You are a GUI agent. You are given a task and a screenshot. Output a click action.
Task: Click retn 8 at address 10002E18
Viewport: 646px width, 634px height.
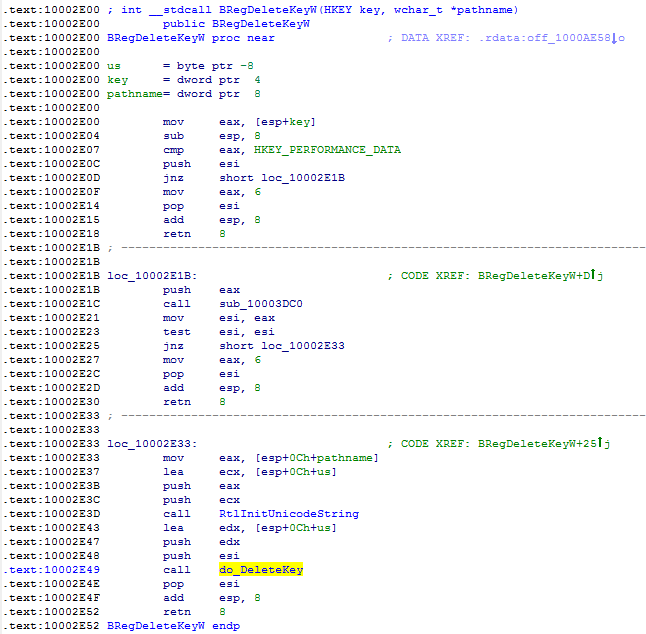tap(194, 234)
